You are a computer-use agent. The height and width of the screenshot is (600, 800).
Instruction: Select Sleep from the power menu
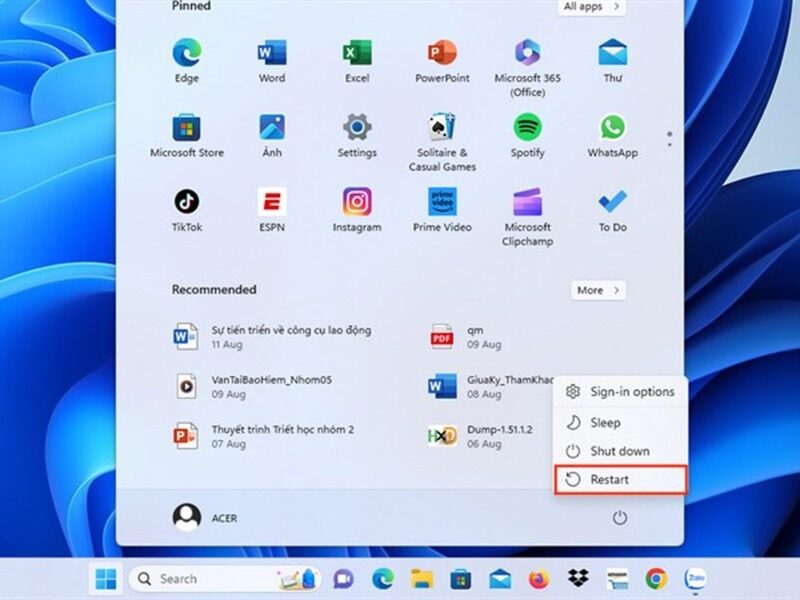pyautogui.click(x=620, y=422)
